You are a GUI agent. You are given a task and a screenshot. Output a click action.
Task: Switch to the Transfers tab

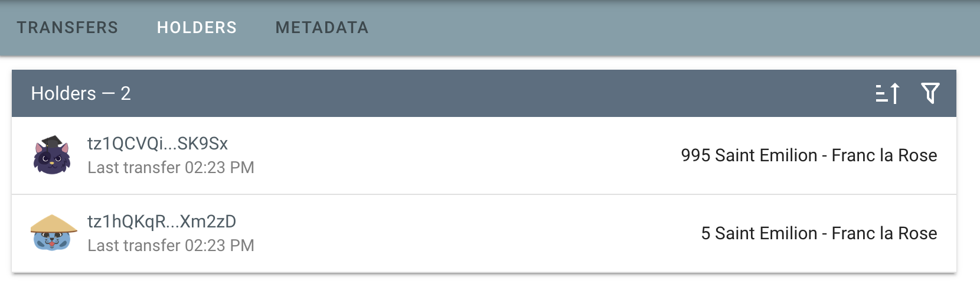67,28
